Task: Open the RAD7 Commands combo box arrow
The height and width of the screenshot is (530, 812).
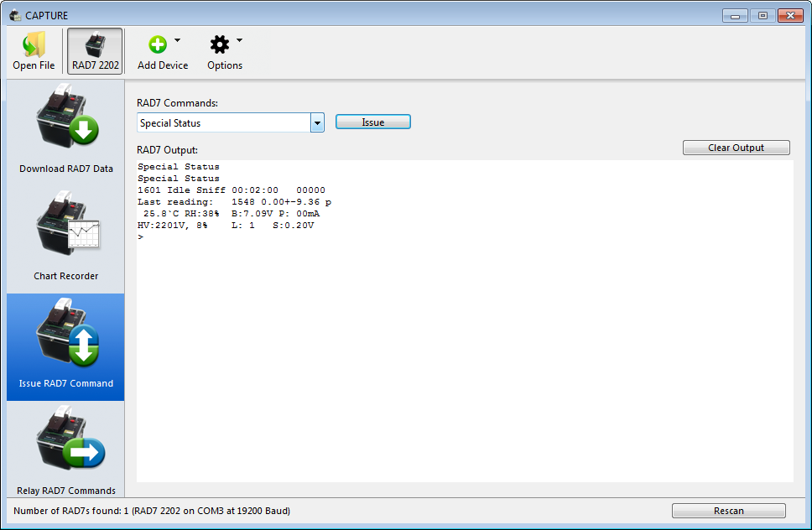Action: point(317,123)
